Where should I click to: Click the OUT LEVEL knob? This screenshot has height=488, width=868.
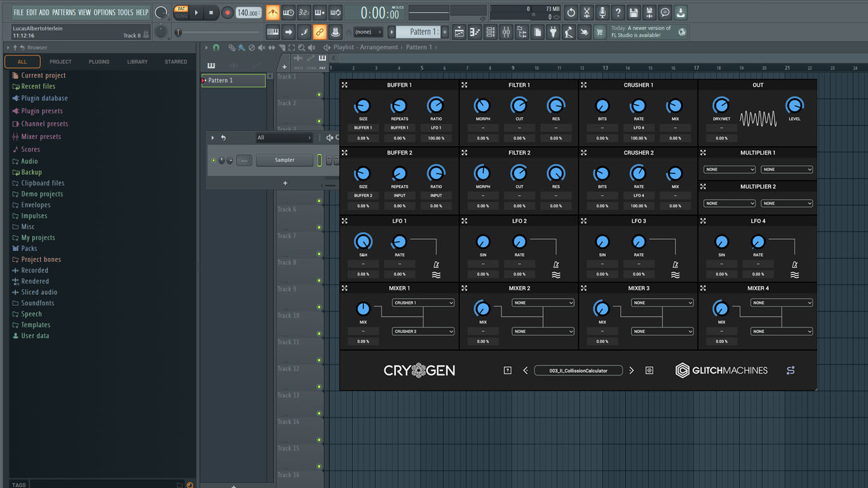(794, 105)
